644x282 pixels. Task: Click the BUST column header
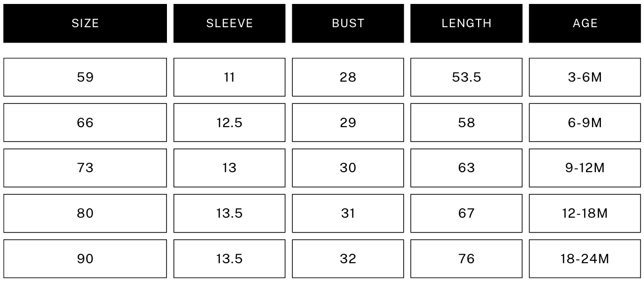coord(348,23)
